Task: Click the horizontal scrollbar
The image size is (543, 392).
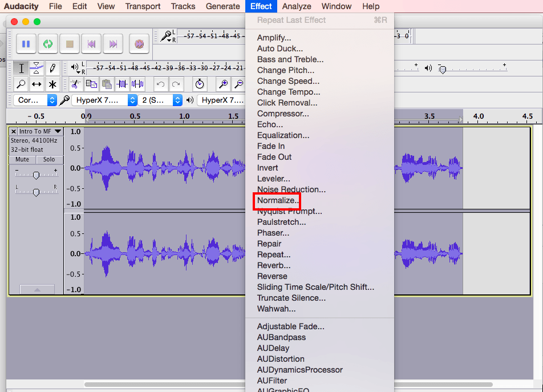Action: (288, 385)
